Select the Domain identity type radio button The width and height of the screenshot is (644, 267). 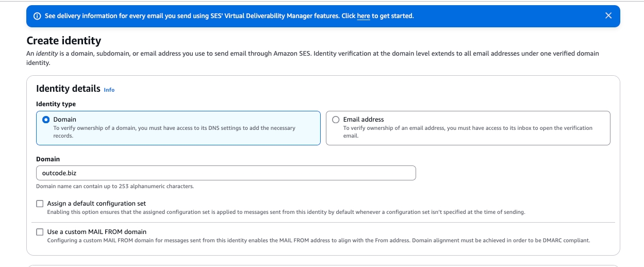point(45,120)
